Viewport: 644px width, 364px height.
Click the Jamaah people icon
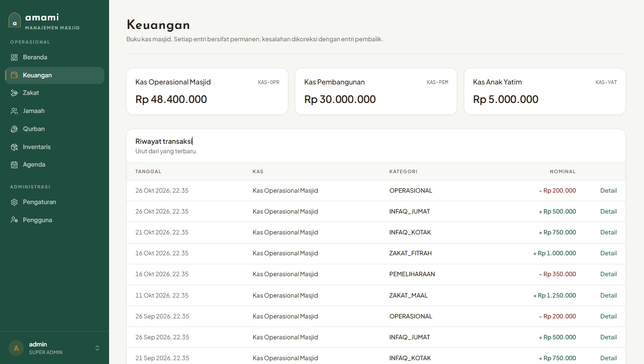pyautogui.click(x=14, y=111)
